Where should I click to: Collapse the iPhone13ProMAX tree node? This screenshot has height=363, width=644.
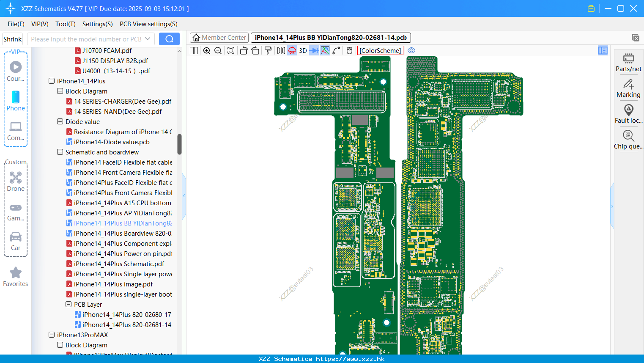(52, 335)
